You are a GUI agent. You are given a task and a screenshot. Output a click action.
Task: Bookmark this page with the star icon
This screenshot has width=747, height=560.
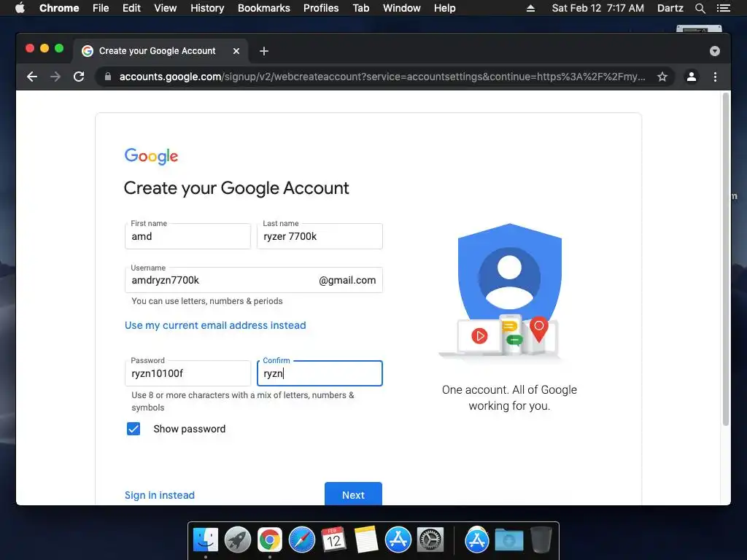click(x=662, y=77)
